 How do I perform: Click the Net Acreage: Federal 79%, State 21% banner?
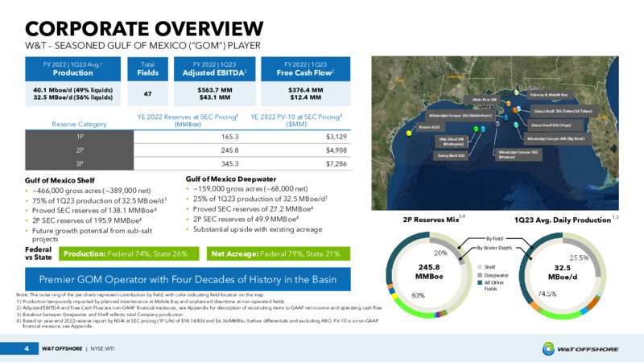[279, 253]
